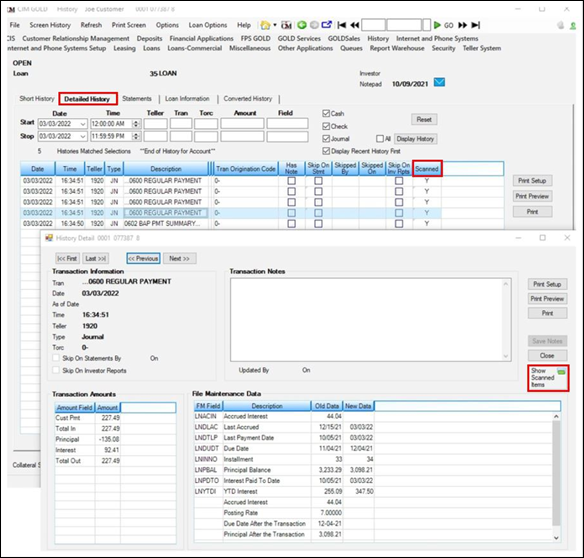Click the Show Scanned Items button
The height and width of the screenshot is (558, 584).
point(548,378)
